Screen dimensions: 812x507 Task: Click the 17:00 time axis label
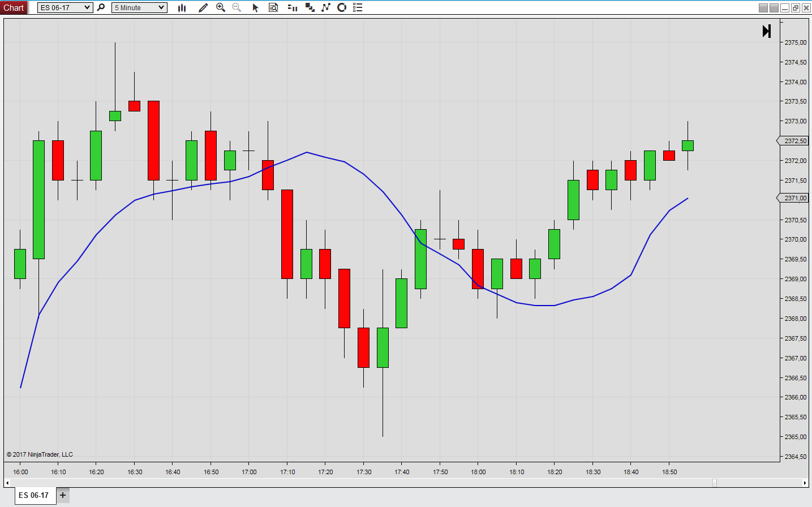(249, 472)
